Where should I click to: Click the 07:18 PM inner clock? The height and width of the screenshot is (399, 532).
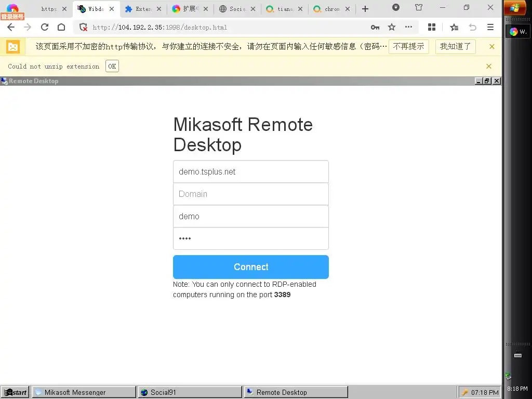pyautogui.click(x=485, y=392)
